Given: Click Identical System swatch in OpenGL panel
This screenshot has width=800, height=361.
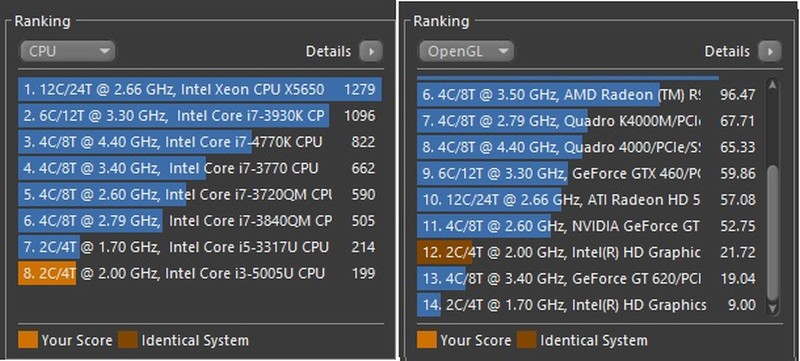Looking at the screenshot, I should point(527,340).
